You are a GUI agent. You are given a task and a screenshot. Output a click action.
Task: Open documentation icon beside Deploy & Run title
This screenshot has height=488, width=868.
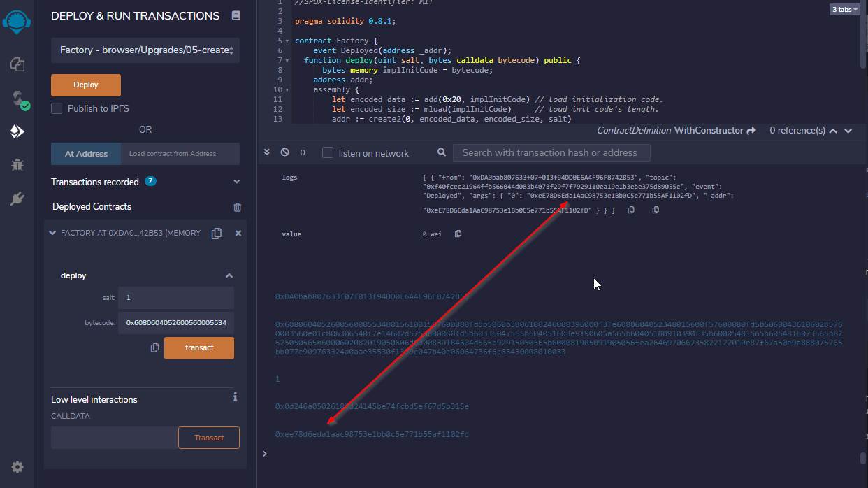click(236, 15)
